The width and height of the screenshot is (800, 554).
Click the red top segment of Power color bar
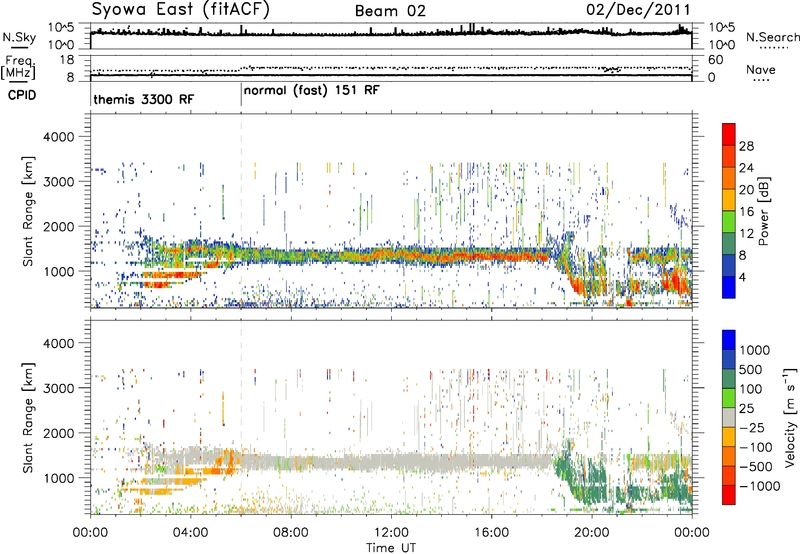click(729, 134)
